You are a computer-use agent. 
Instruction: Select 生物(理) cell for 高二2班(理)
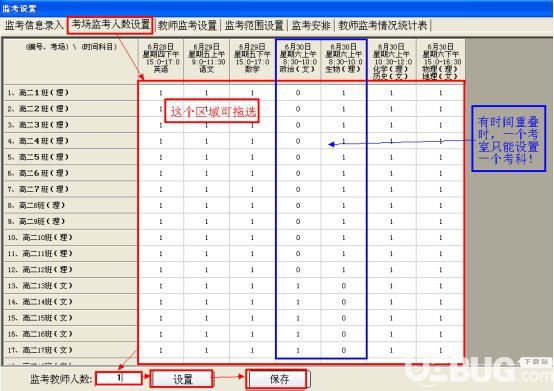point(344,109)
